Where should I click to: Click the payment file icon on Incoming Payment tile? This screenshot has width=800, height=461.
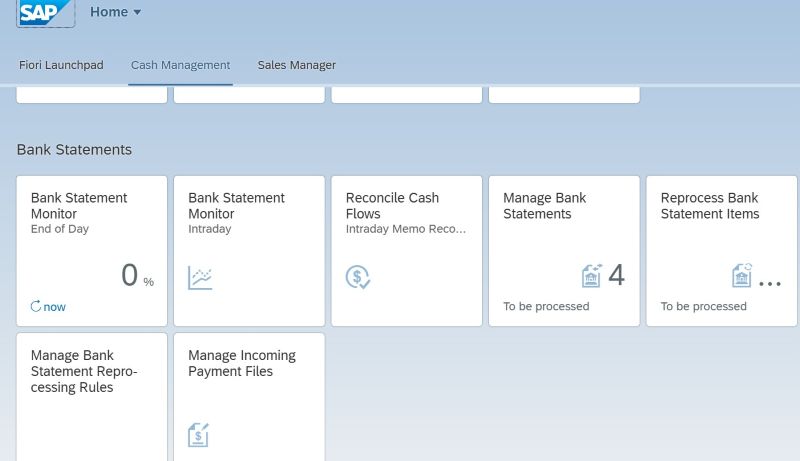pyautogui.click(x=198, y=435)
